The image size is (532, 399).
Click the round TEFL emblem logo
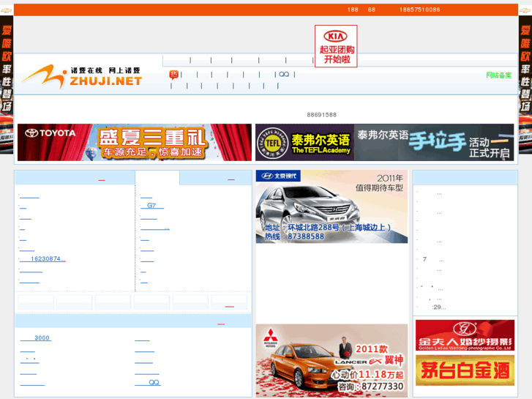[272, 143]
